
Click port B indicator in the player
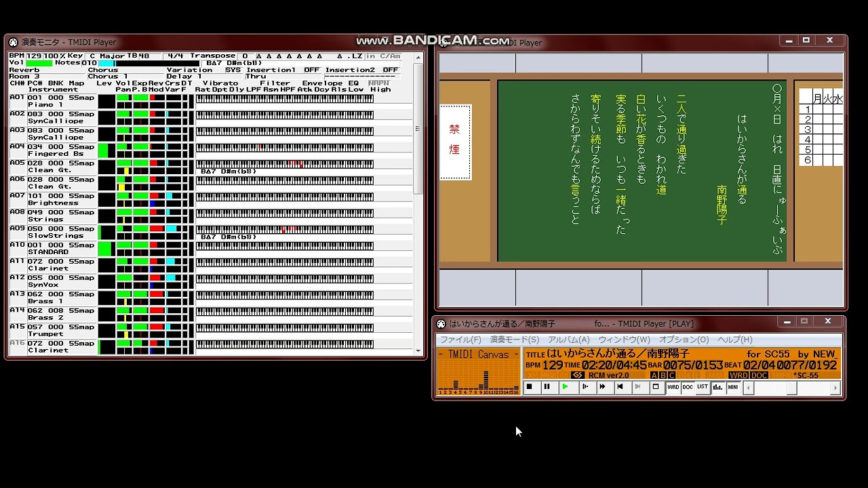[663, 375]
